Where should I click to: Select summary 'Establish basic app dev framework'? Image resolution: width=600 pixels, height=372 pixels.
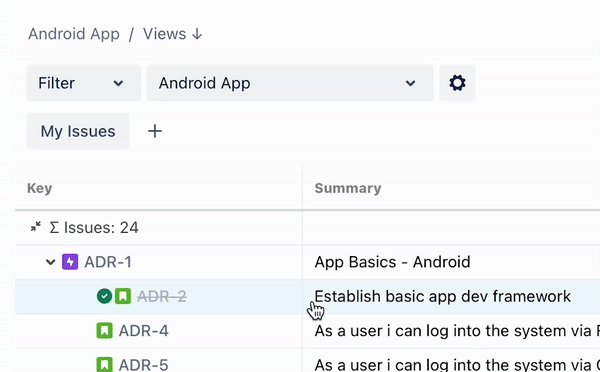[443, 296]
